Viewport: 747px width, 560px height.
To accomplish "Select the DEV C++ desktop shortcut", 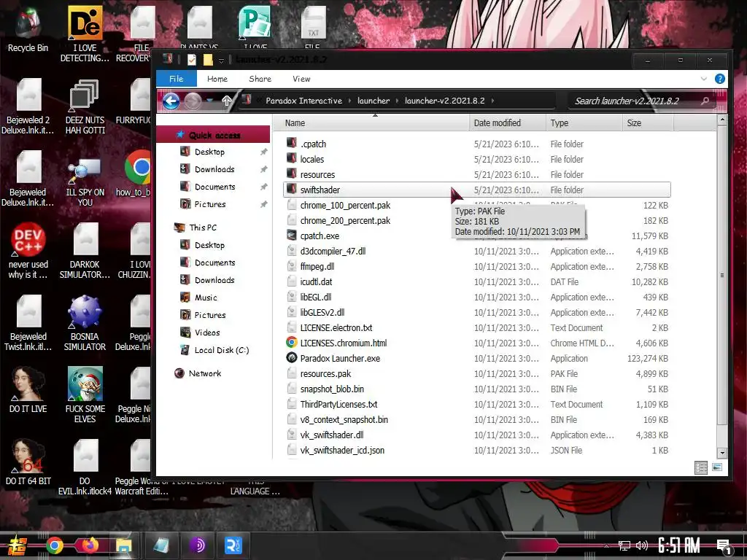I will (x=28, y=250).
